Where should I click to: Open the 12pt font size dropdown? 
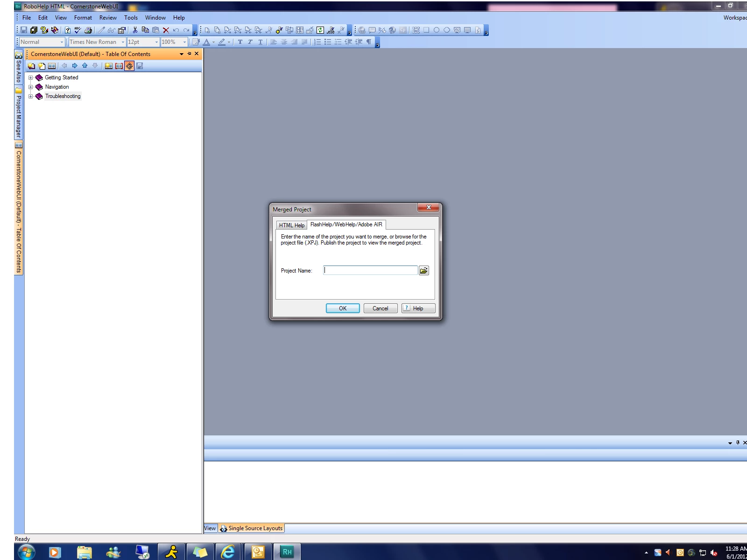[156, 42]
